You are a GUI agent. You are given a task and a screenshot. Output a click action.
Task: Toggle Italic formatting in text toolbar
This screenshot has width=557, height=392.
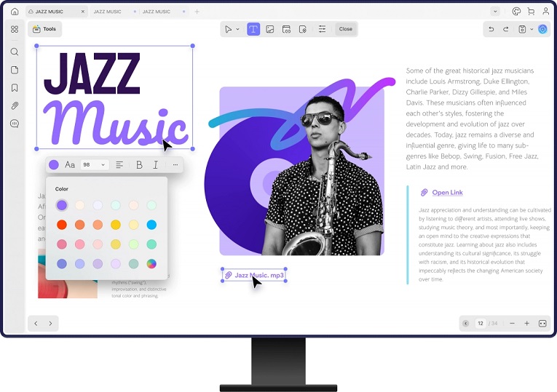tap(155, 165)
